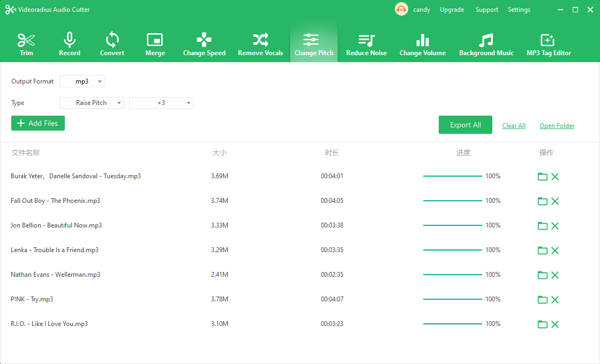Open the Reduce Noise tool

click(x=366, y=45)
